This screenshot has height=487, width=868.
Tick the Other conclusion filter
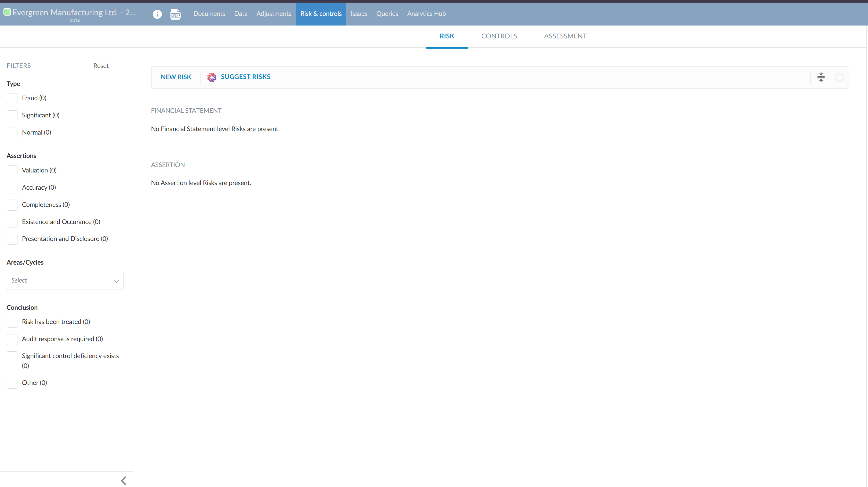(x=12, y=383)
